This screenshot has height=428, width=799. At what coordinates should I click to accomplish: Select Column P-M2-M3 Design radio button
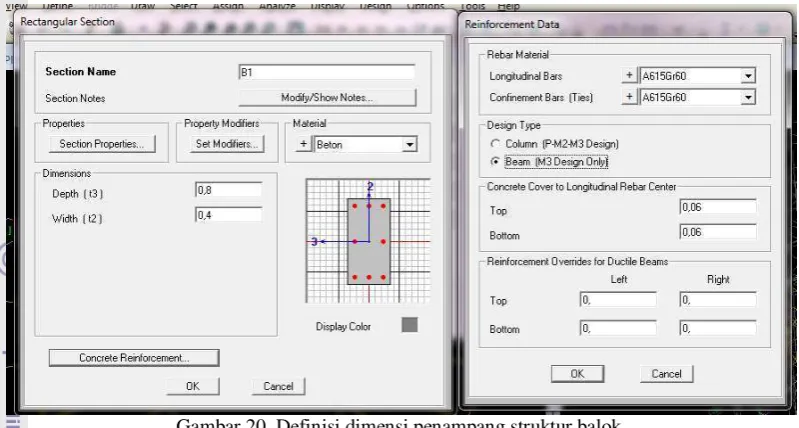click(495, 144)
